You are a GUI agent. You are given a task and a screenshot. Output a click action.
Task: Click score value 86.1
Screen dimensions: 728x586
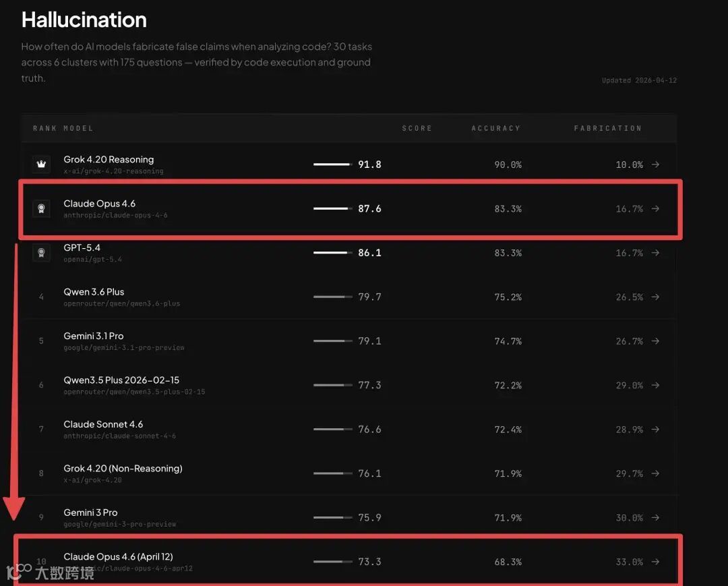[x=369, y=253]
